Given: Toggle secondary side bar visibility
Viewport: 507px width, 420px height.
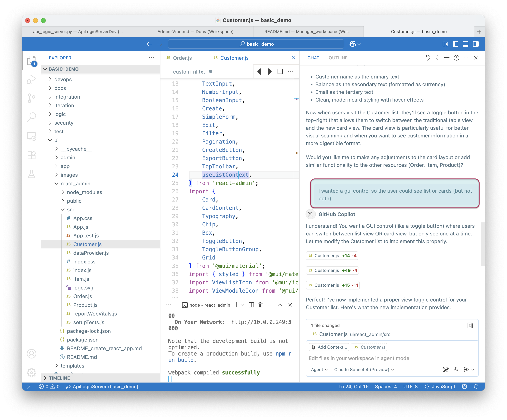Looking at the screenshot, I should click(476, 44).
